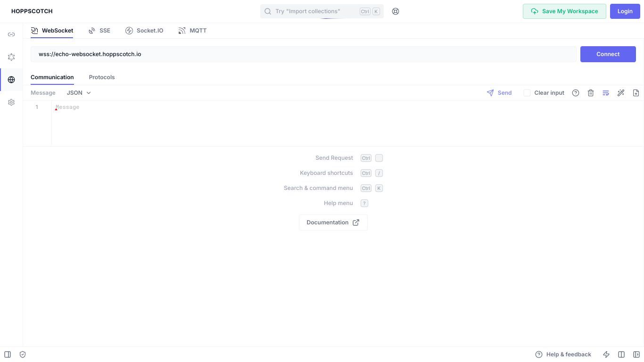Click the 'Keyboard shortcuts' label text

click(x=326, y=173)
